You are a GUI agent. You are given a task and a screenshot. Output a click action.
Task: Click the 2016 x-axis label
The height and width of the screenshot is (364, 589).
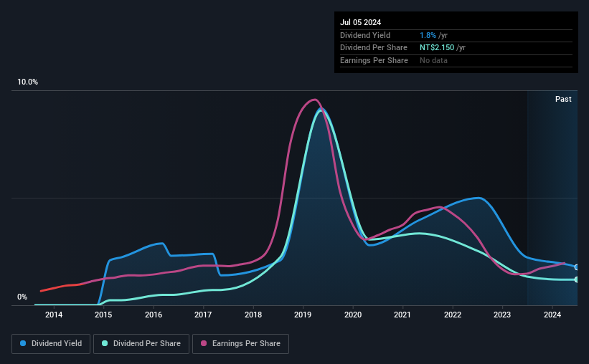pos(154,315)
